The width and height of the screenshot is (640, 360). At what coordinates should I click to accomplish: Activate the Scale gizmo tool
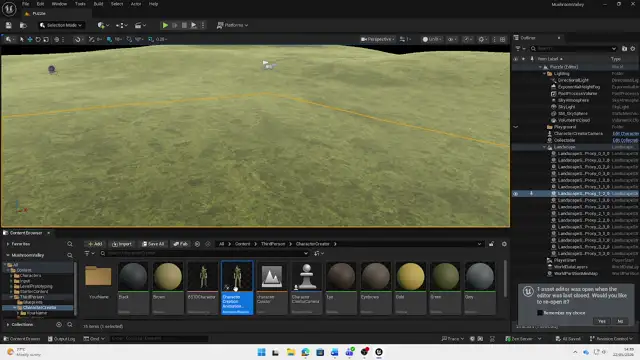pos(46,39)
